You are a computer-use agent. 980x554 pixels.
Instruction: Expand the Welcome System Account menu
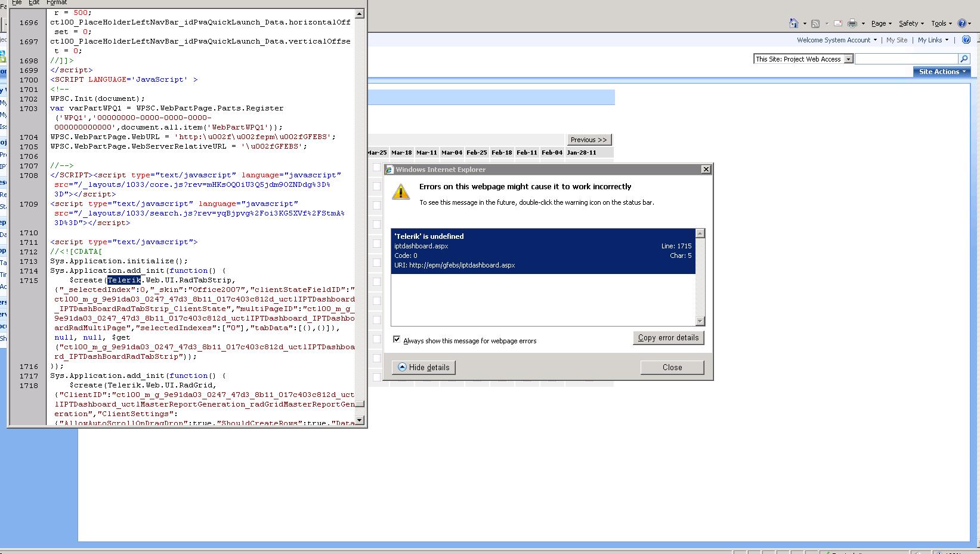click(x=837, y=40)
